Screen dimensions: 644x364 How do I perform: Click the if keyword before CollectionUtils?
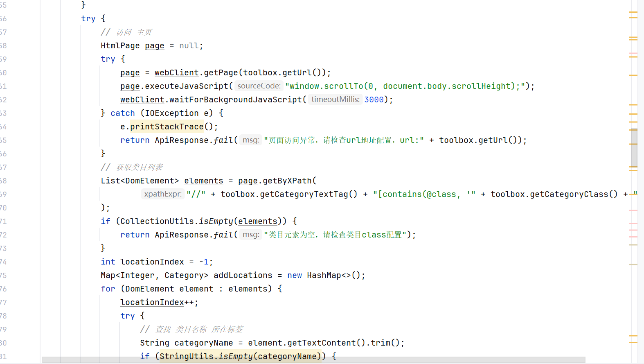coord(106,221)
